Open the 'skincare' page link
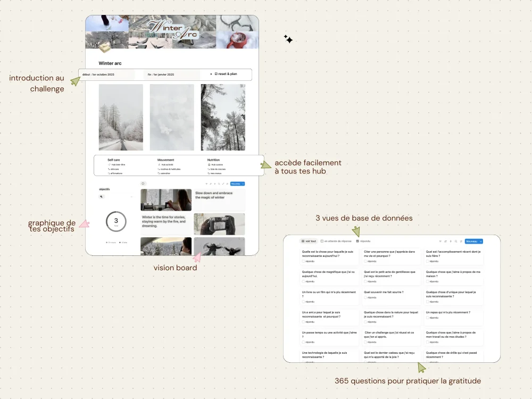 114,169
